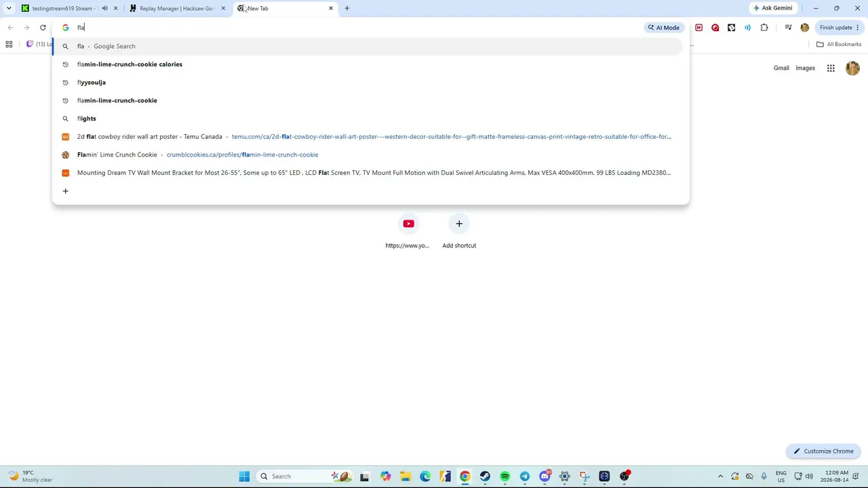Open the black-and-white B extension icon

click(731, 28)
